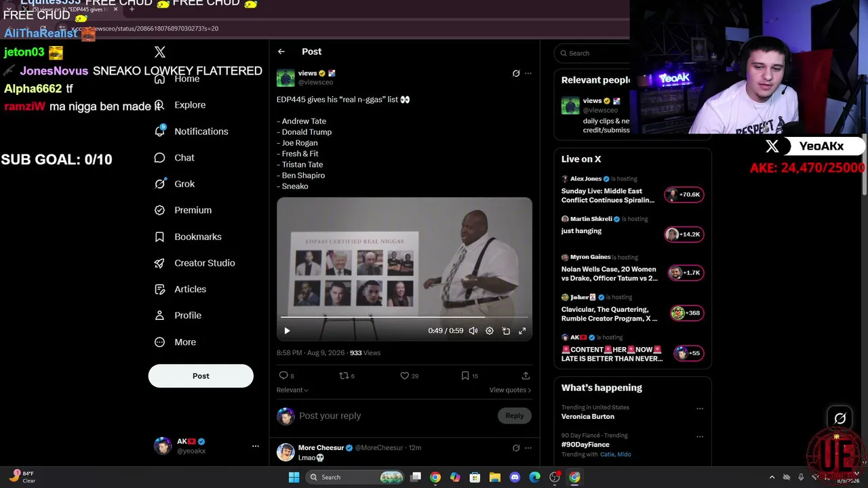This screenshot has width=868, height=488.
Task: Open the Windows Start menu
Action: coord(294,477)
